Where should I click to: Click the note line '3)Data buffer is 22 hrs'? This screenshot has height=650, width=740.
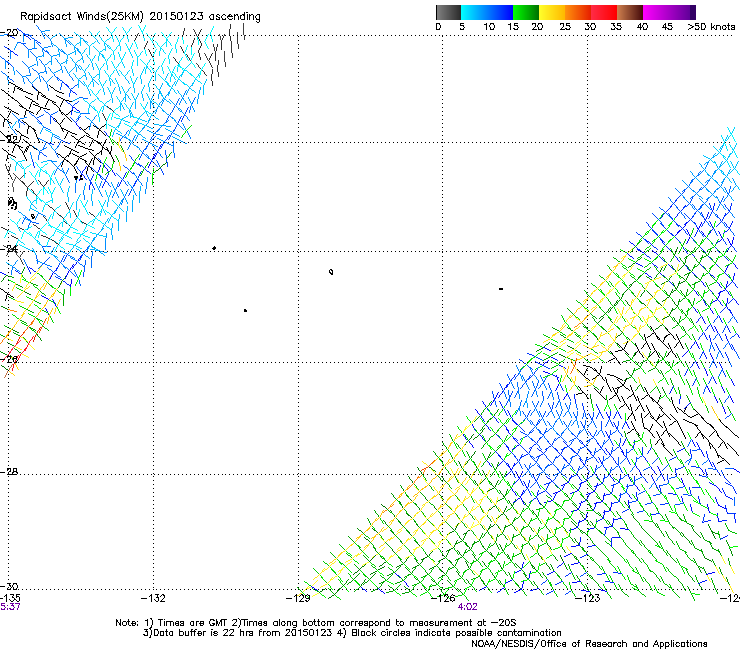click(352, 633)
